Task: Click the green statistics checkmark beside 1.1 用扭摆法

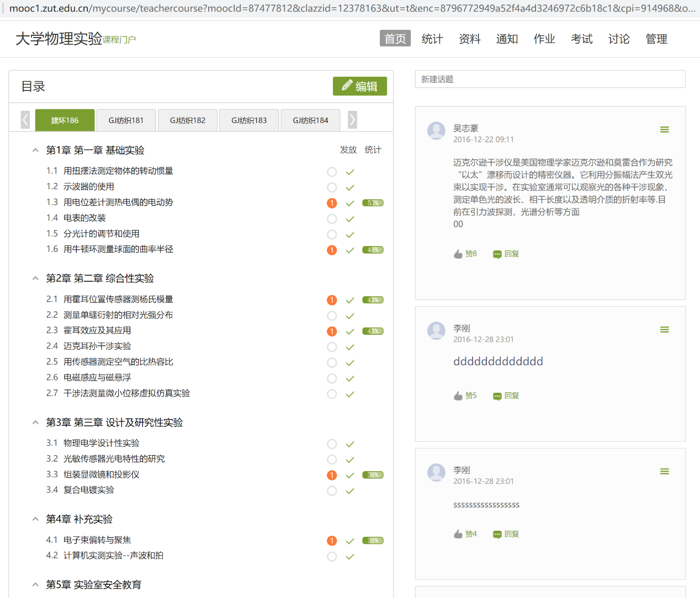Action: point(349,172)
